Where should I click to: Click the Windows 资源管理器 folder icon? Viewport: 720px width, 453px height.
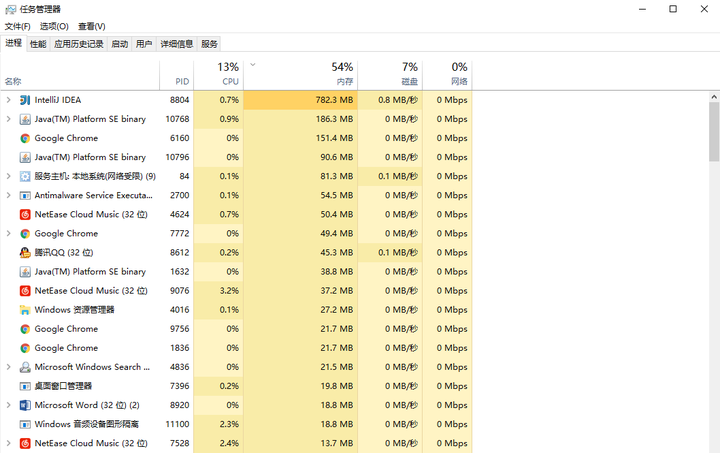25,310
